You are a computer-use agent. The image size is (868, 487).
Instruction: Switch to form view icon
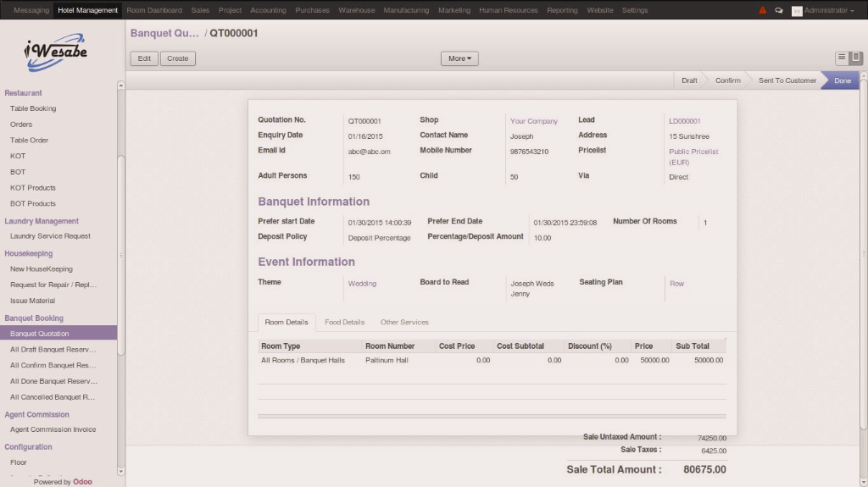click(856, 58)
